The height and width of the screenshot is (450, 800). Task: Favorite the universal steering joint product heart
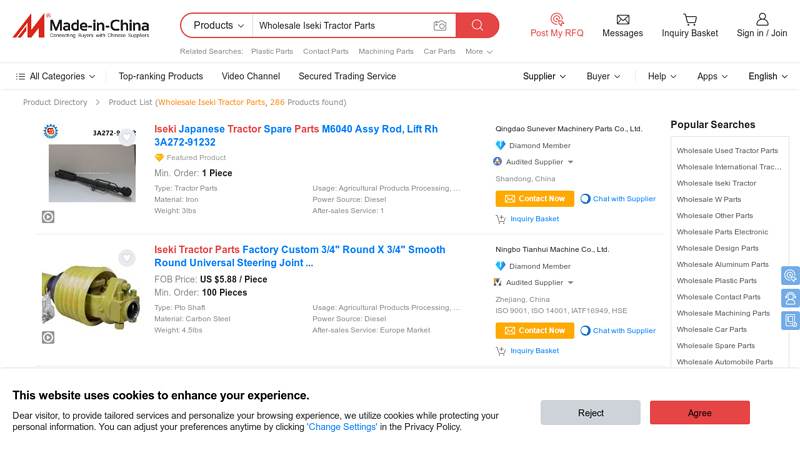127,258
